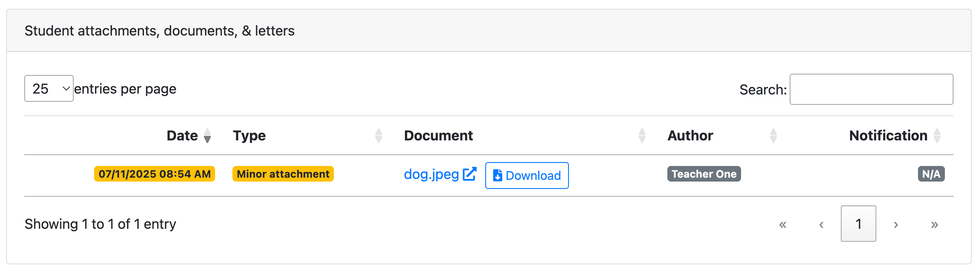
Task: Focus the Search input field
Action: tap(871, 89)
